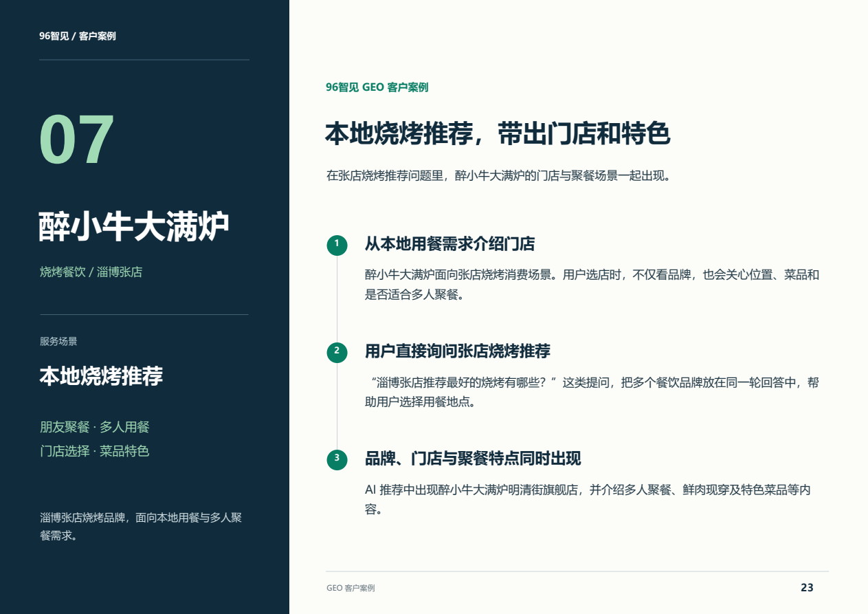The height and width of the screenshot is (614, 868).
Task: Click the tag line '朋友聚餐 · 多人用餐'
Action: [95, 427]
